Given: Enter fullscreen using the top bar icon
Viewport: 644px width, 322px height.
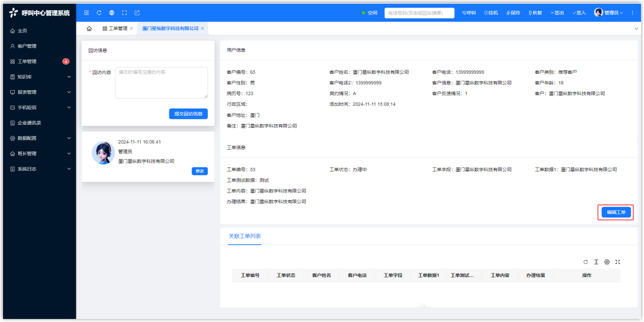Looking at the screenshot, I should tap(124, 13).
